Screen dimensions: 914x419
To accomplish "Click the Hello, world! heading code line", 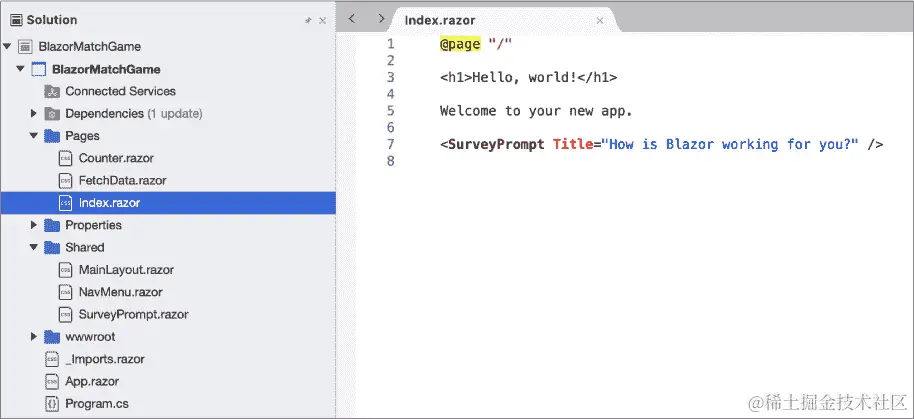I will [x=528, y=78].
